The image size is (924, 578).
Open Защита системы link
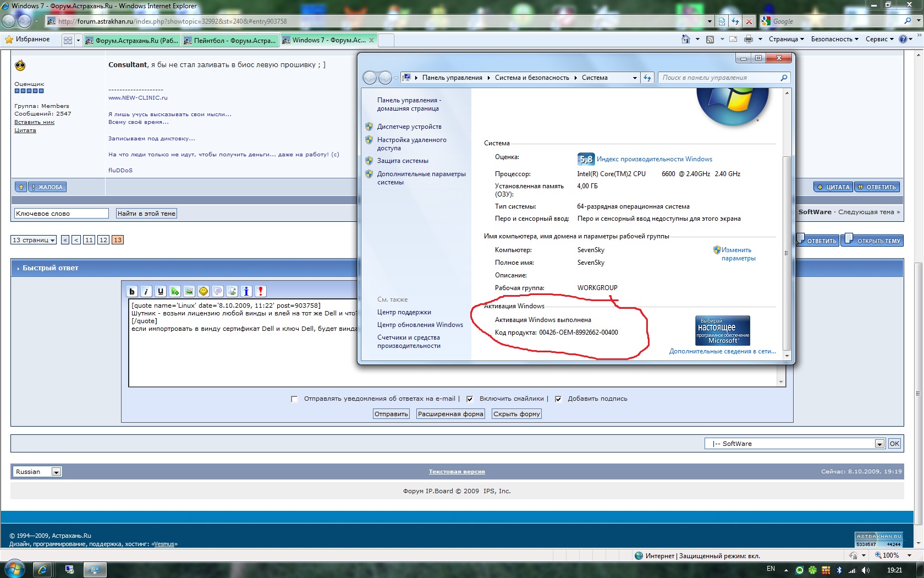tap(403, 161)
